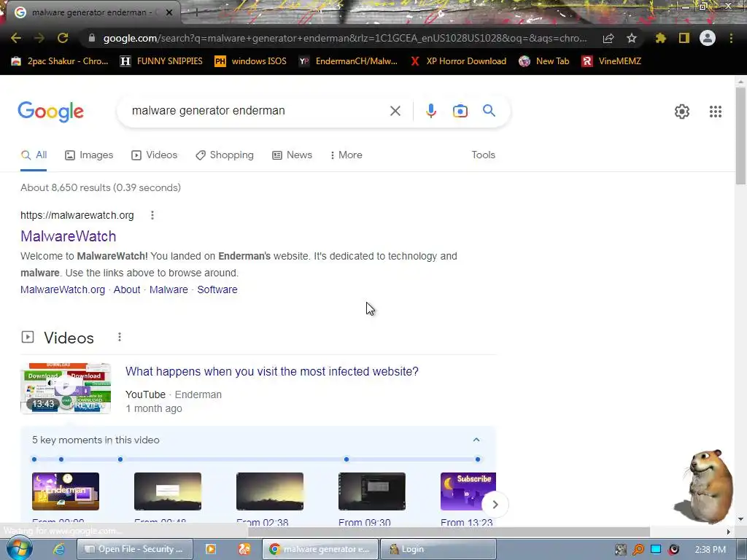Open the From 09:30 key moment thumbnail

(371, 491)
